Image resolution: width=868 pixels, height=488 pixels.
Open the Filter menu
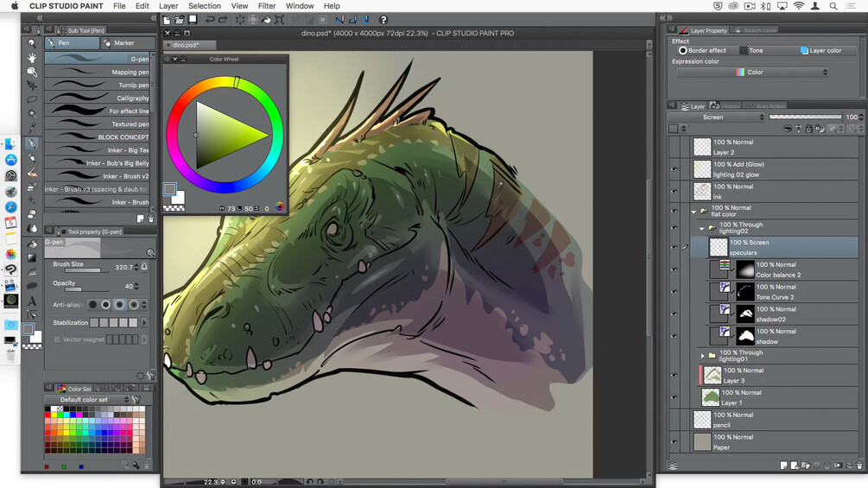pos(267,6)
